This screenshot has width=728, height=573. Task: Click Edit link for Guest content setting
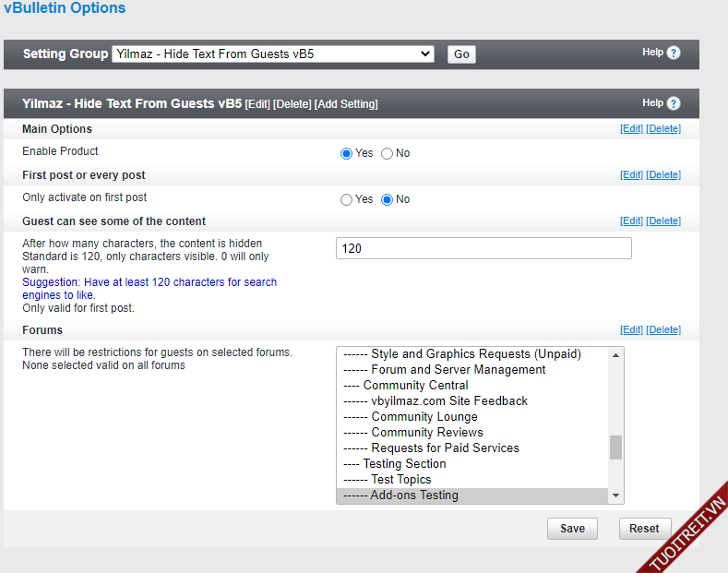pyautogui.click(x=631, y=221)
